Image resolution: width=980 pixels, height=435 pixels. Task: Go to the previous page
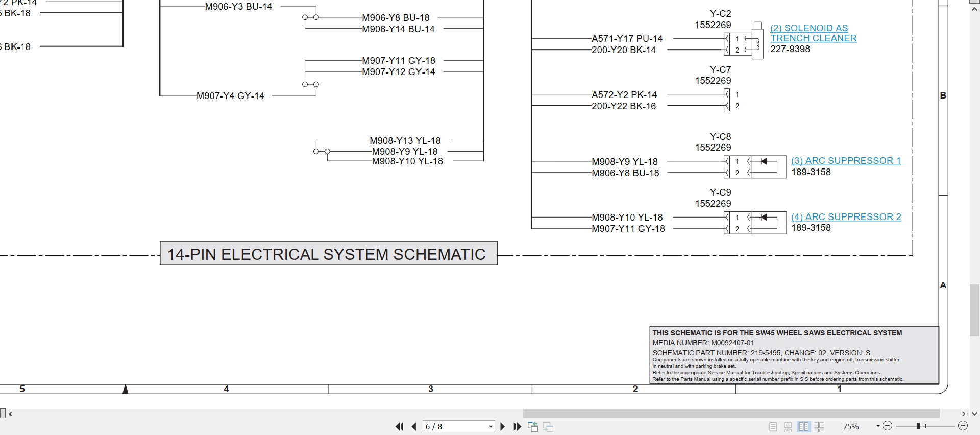(x=414, y=426)
